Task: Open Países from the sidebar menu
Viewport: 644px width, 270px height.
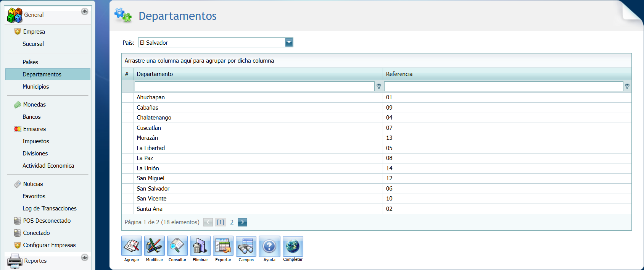Action: (x=31, y=62)
